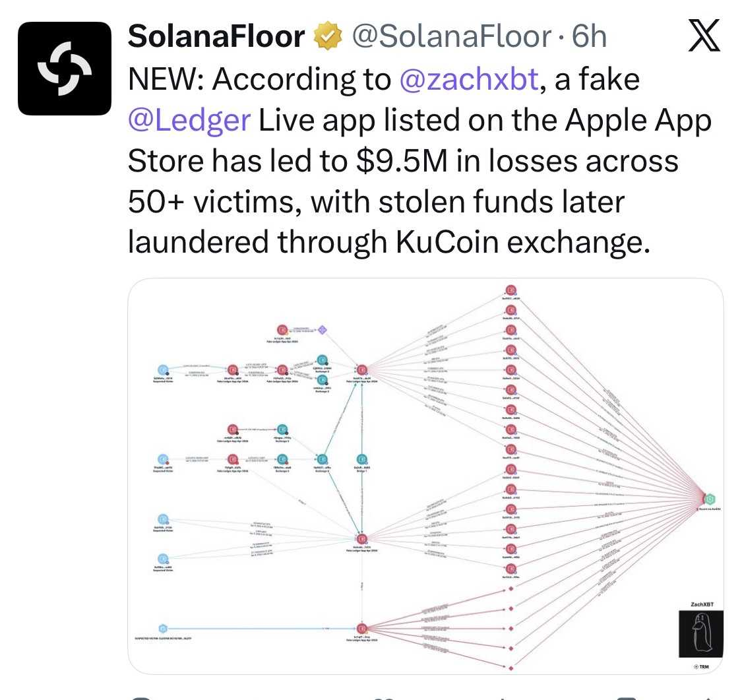Click the top-left Suspected Victim node
The height and width of the screenshot is (700, 742).
(163, 370)
